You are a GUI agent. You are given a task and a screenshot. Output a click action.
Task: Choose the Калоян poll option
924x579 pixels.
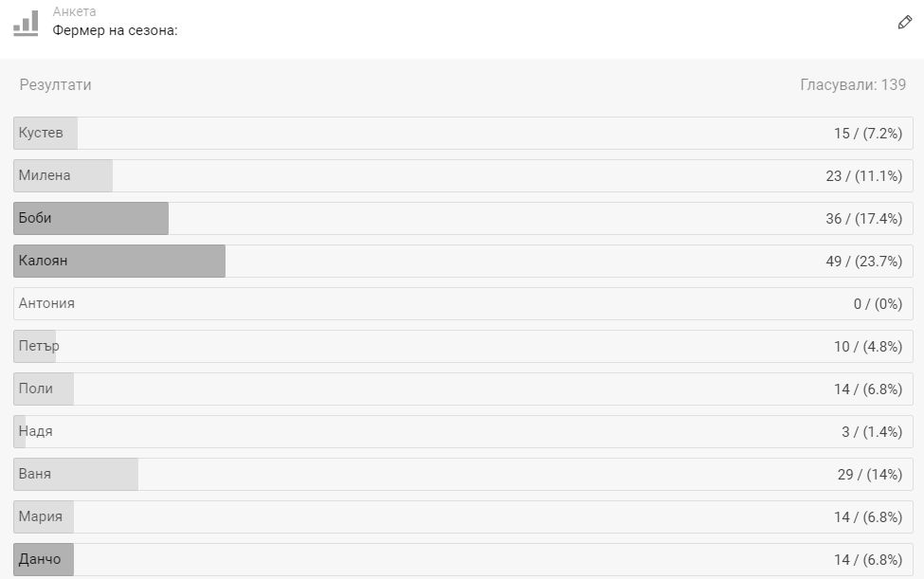[x=463, y=261]
